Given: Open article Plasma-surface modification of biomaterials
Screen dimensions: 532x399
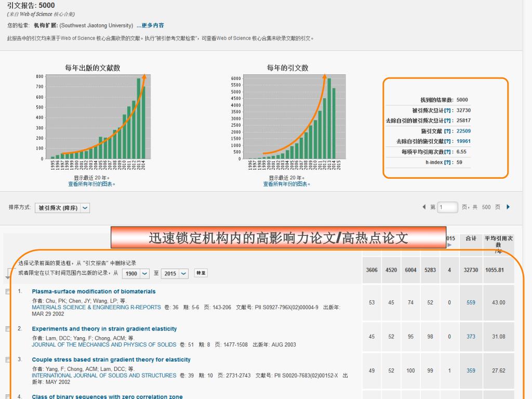Looking at the screenshot, I should (94, 291).
